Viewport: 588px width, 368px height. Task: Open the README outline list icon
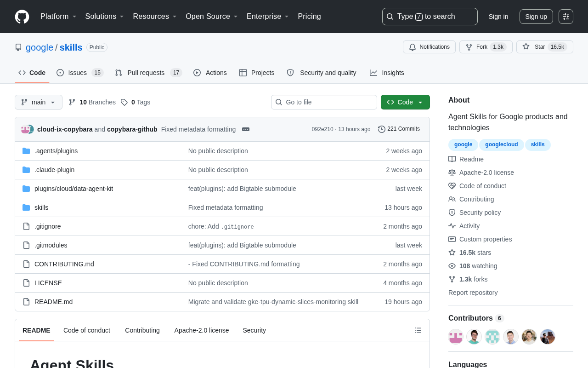[418, 330]
